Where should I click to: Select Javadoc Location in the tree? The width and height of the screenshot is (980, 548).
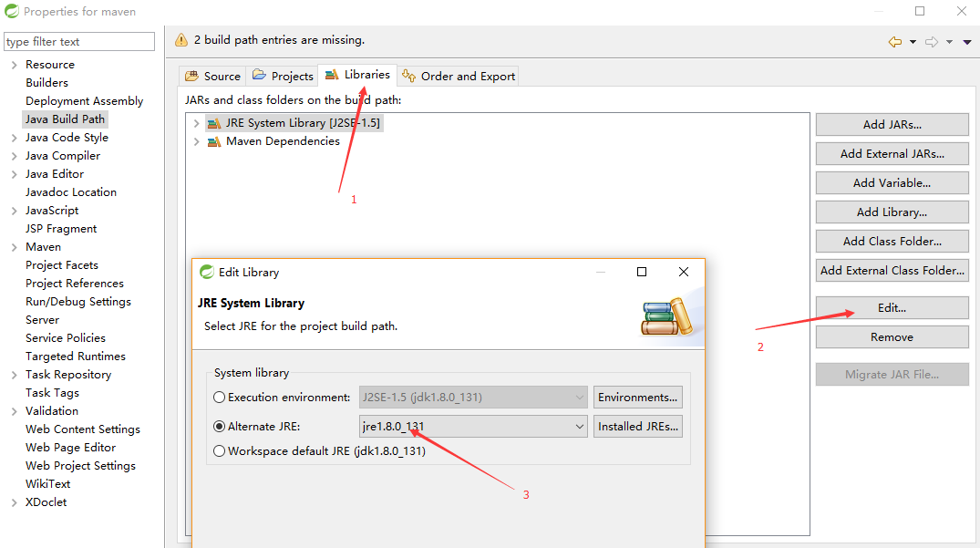71,192
